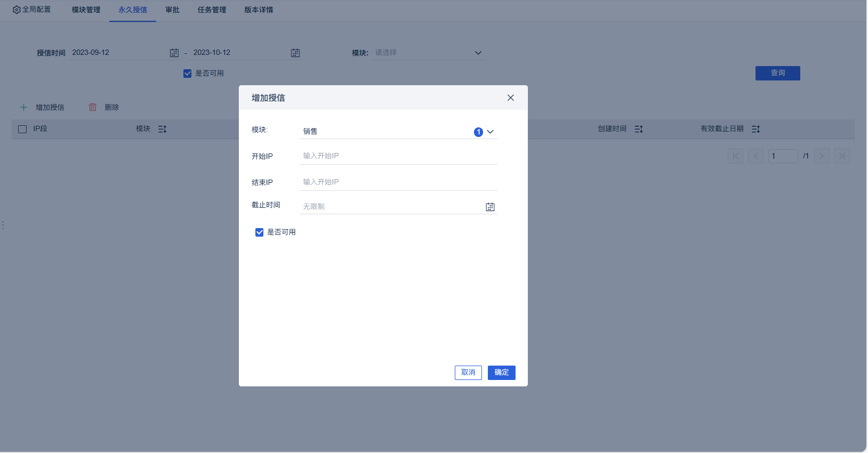Go to the previous page

756,156
